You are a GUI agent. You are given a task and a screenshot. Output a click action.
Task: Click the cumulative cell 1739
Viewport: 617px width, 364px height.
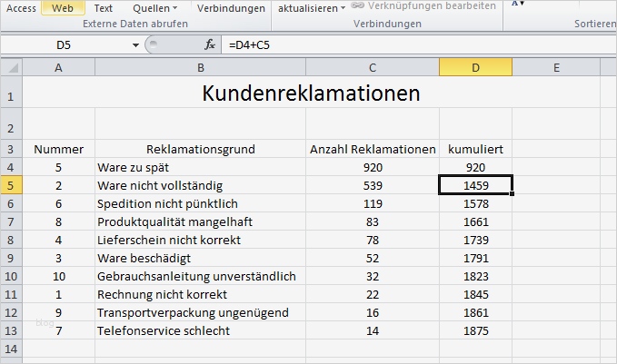point(476,240)
